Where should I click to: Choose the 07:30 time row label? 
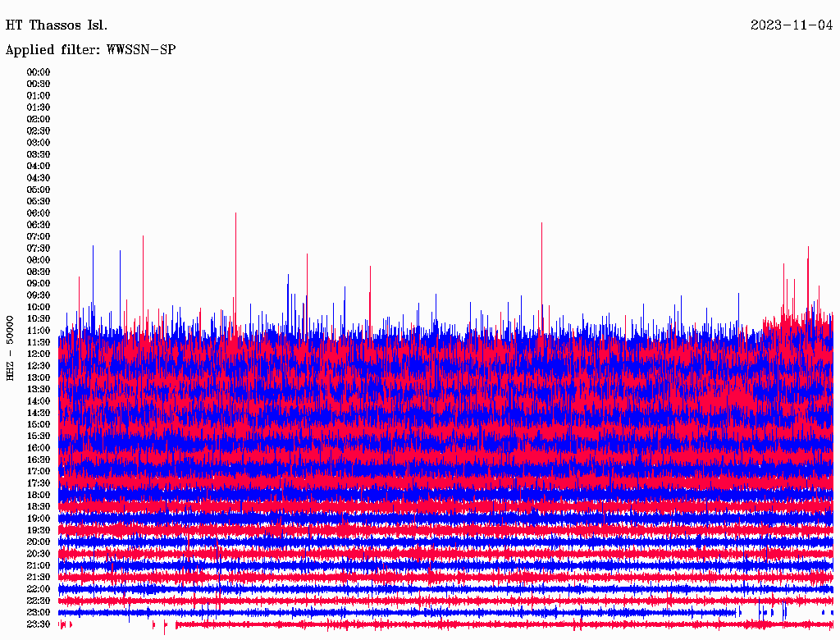[39, 249]
